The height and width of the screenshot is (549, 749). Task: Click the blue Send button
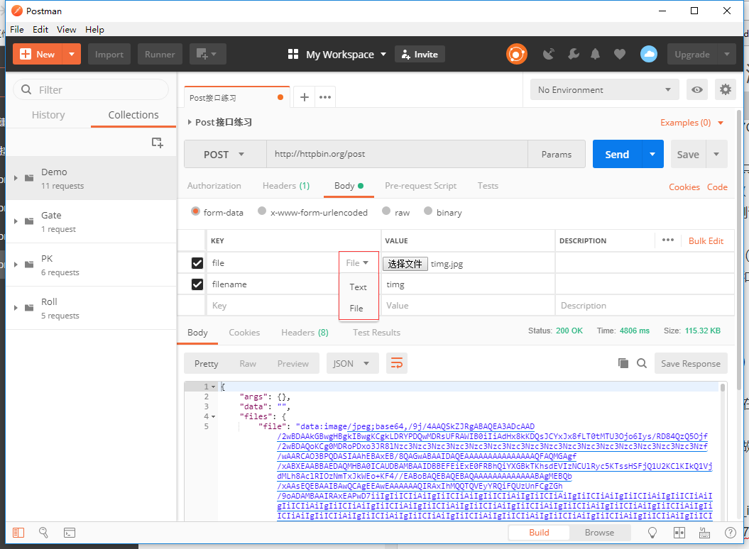click(617, 154)
